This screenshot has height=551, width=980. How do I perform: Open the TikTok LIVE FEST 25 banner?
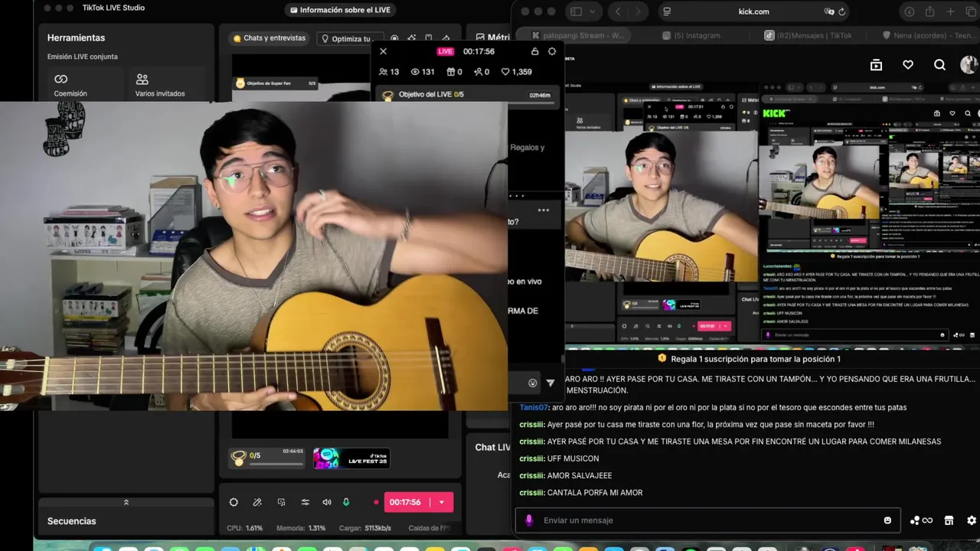coord(351,458)
